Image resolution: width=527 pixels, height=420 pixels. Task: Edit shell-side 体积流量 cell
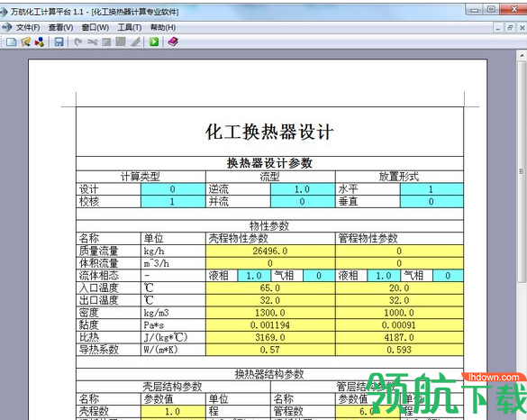[270, 263]
